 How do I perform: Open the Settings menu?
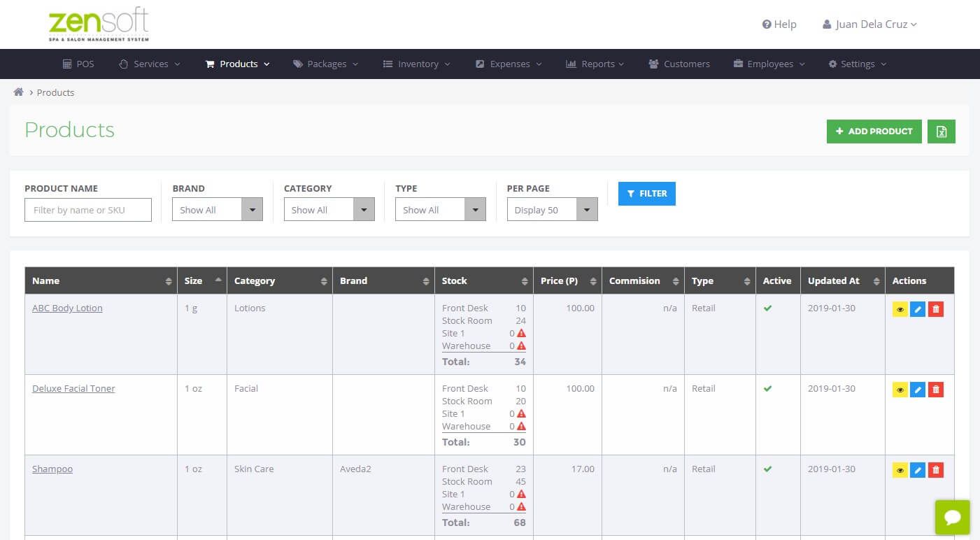(858, 64)
